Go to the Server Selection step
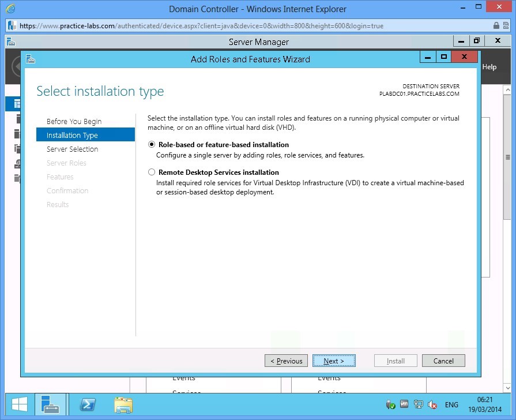 [x=71, y=149]
